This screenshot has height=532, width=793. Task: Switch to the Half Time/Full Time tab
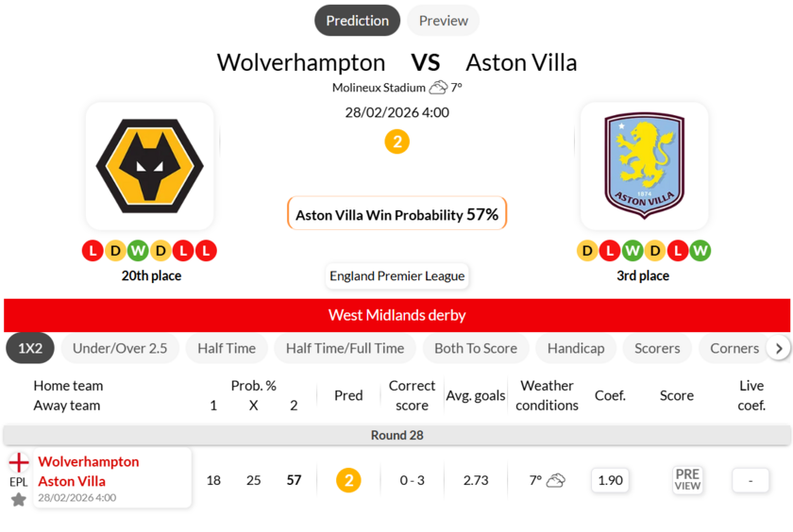(345, 348)
